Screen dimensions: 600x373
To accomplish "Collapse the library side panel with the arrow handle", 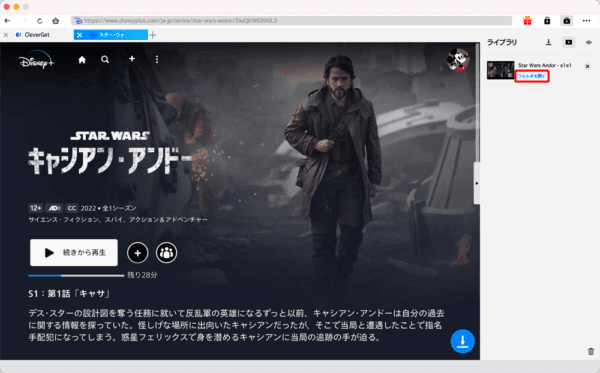I will point(477,183).
